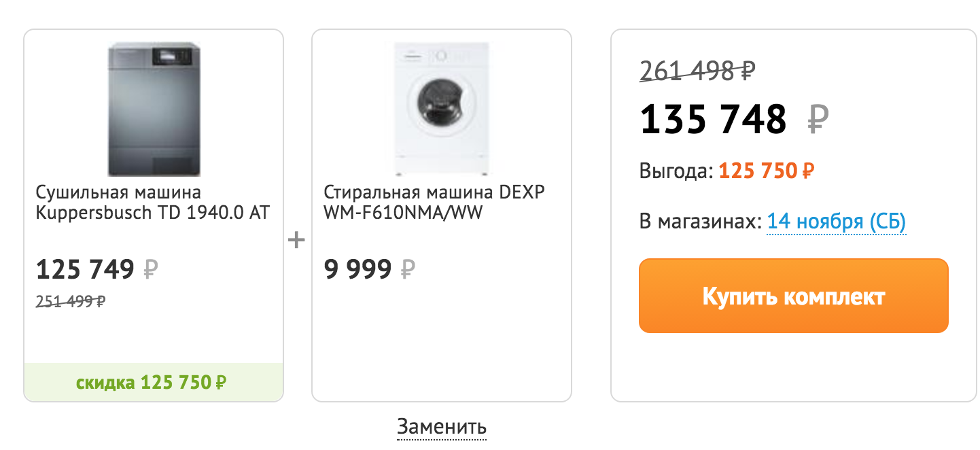
Task: Click the ruble sign beside 125 749
Action: [150, 271]
